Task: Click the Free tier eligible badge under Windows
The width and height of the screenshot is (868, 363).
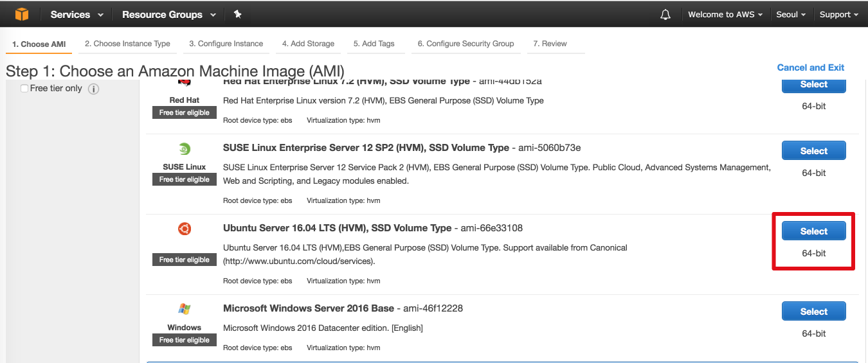Action: [x=185, y=340]
